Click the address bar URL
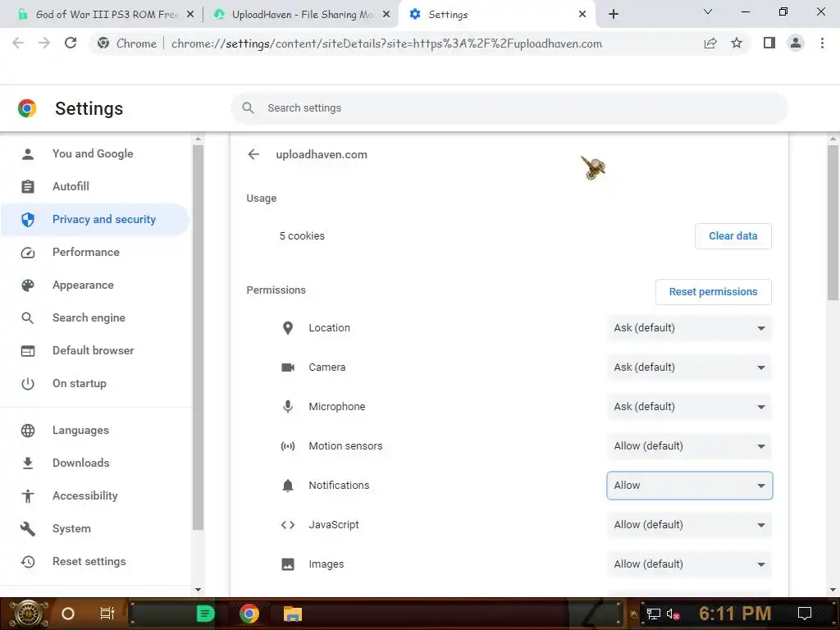The width and height of the screenshot is (840, 630). pyautogui.click(x=386, y=43)
